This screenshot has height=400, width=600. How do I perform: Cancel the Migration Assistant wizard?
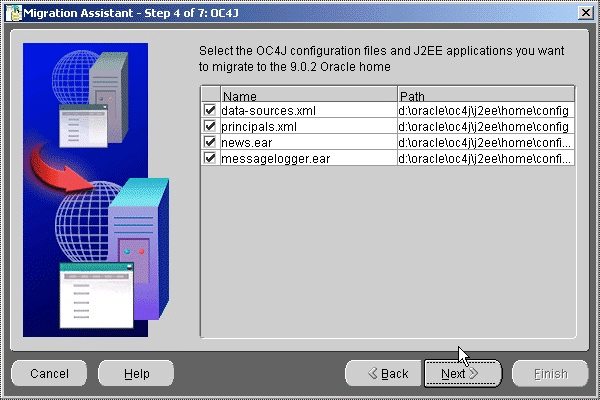(49, 373)
